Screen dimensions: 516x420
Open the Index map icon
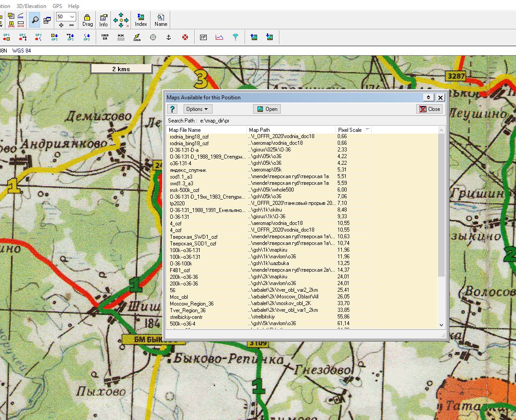pos(141,20)
